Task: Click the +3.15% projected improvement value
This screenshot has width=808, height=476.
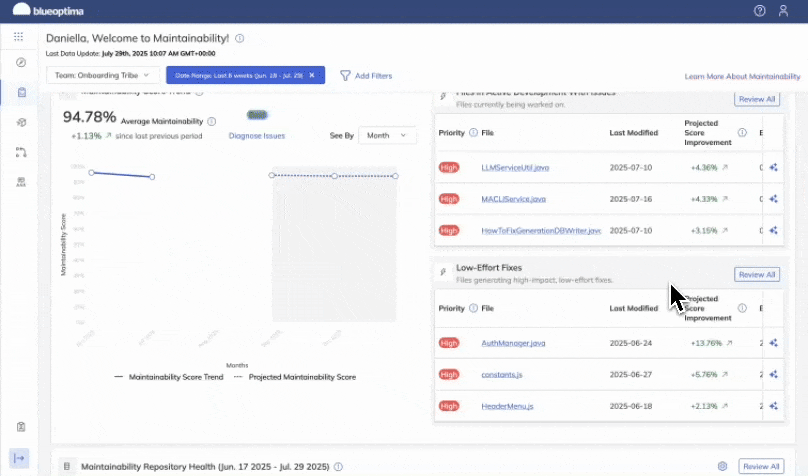Action: (x=704, y=230)
